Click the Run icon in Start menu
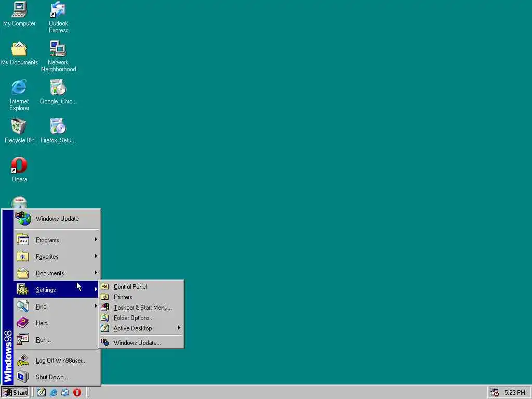 pos(23,339)
